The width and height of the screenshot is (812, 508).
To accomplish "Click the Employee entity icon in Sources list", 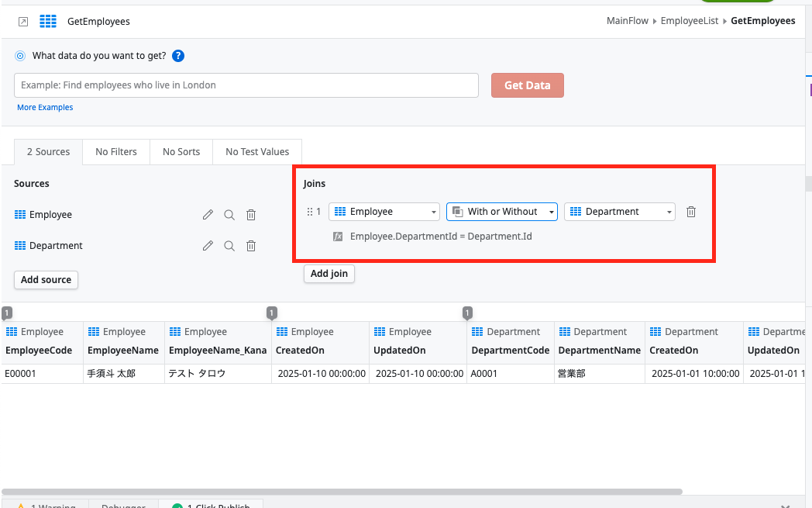I will coord(19,215).
